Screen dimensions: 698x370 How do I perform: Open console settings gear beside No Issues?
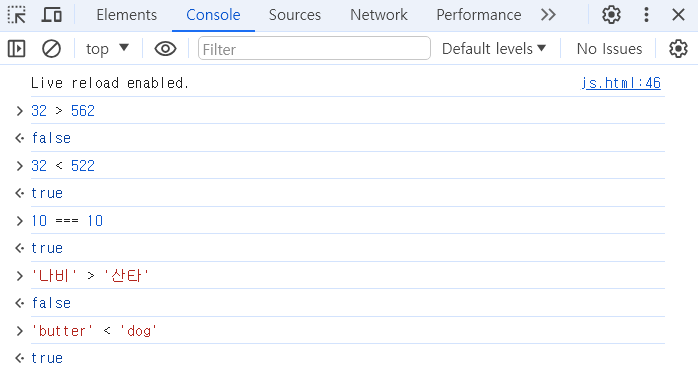[x=678, y=49]
